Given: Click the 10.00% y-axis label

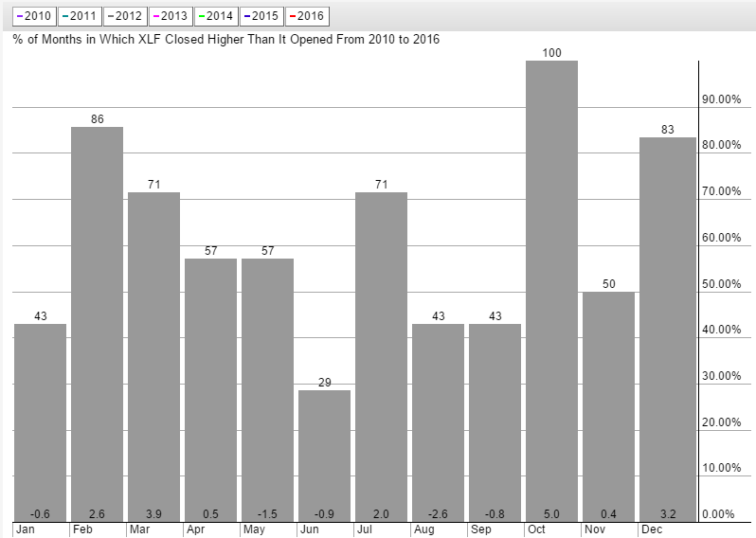Looking at the screenshot, I should click(721, 468).
